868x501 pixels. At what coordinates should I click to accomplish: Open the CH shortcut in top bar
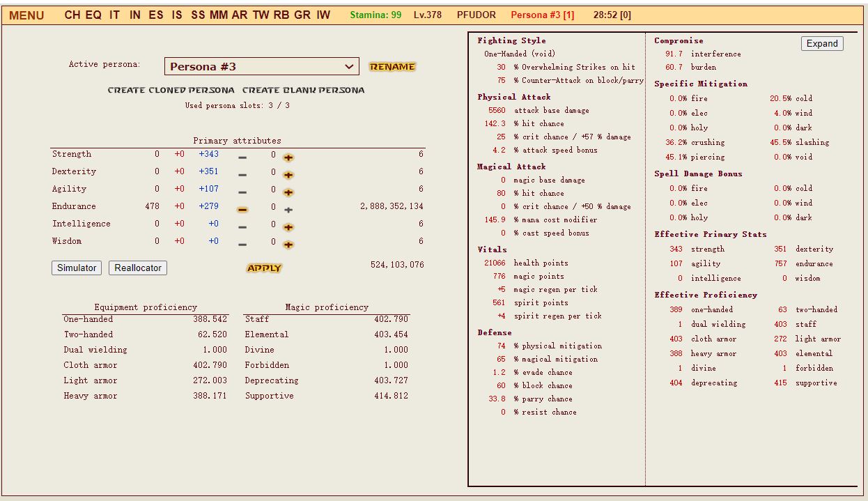point(72,15)
